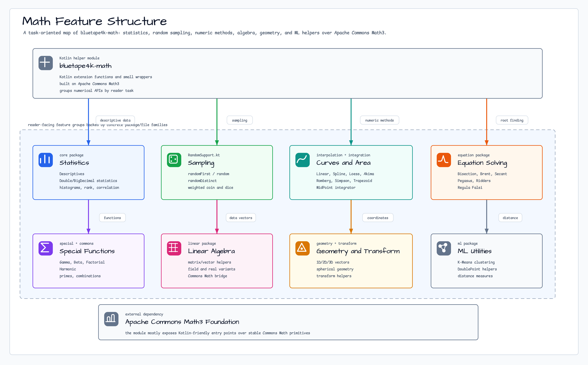Select the 'Kotlin helper module' label
This screenshot has width=588, height=365.
coord(79,58)
